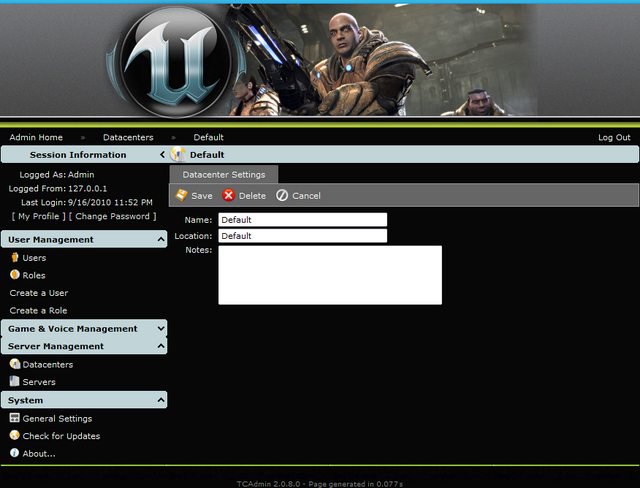Select the Datacenter Settings tab
The width and height of the screenshot is (640, 488).
224,175
